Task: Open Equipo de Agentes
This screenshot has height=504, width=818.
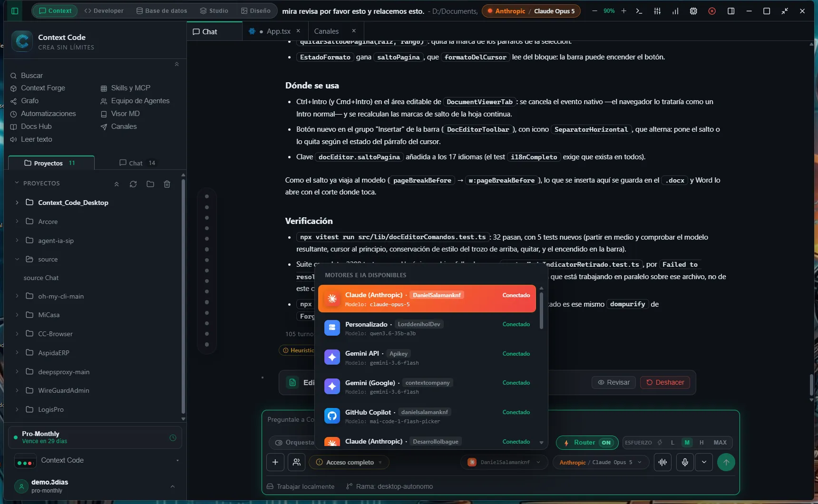Action: pyautogui.click(x=135, y=101)
